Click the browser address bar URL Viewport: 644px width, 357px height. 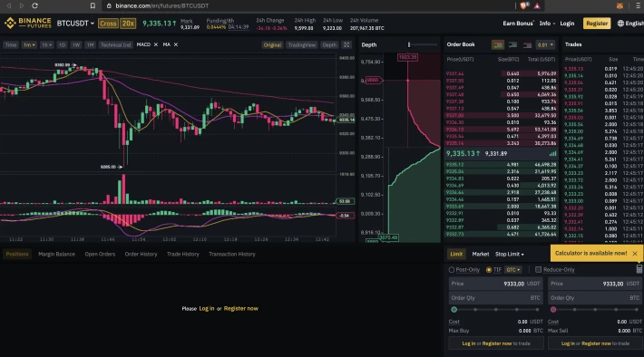161,5
